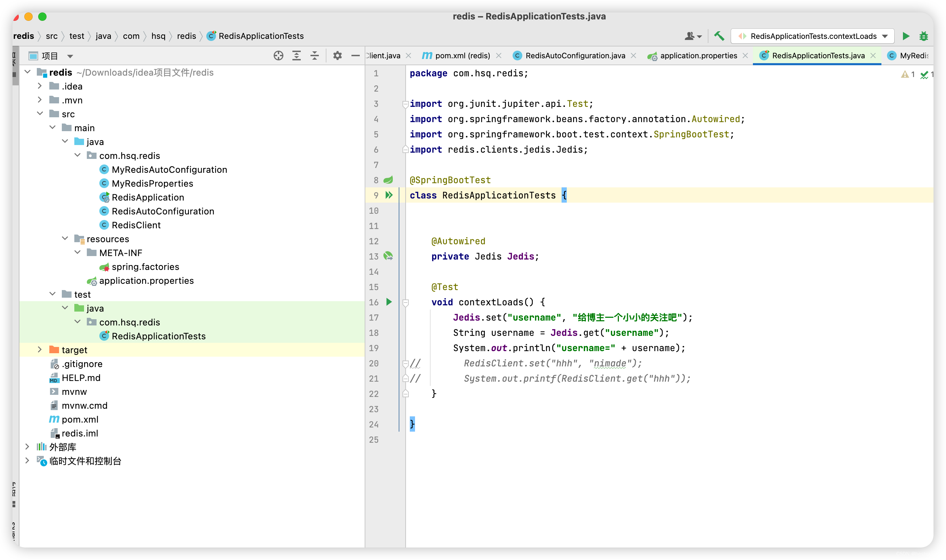Image resolution: width=946 pixels, height=560 pixels.
Task: Click the locate file crosshair icon
Action: [x=278, y=56]
